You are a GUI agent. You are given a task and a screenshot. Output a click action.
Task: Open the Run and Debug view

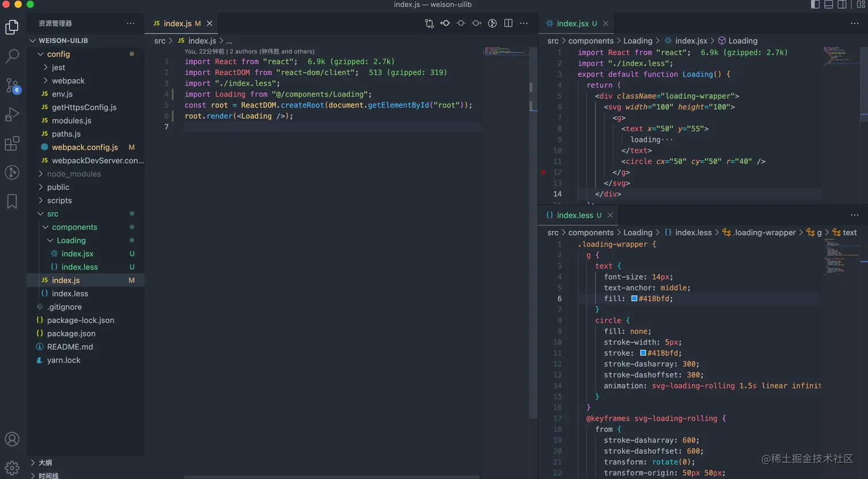coord(12,114)
